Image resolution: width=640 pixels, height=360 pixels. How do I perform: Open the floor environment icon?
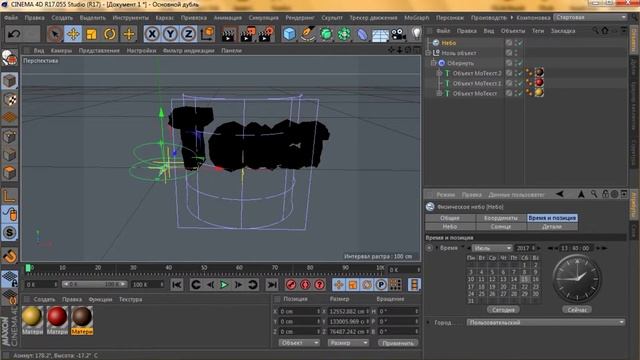point(380,35)
